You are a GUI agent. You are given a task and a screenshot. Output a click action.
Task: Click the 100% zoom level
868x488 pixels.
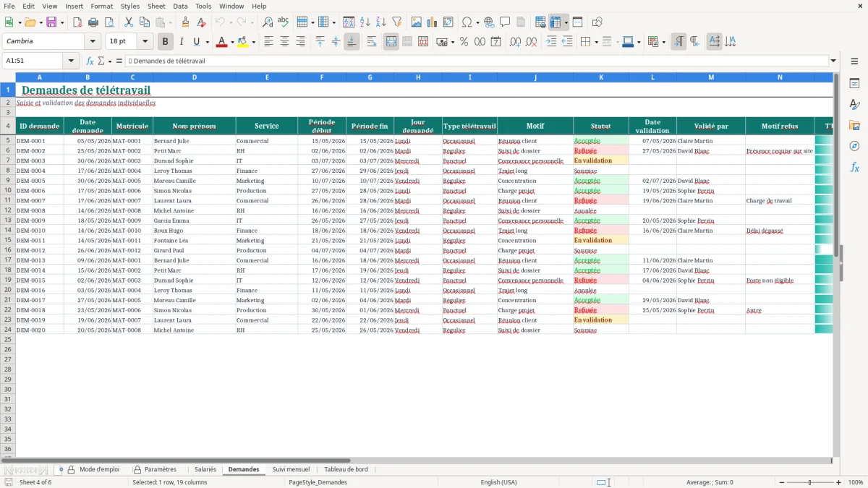click(x=855, y=482)
